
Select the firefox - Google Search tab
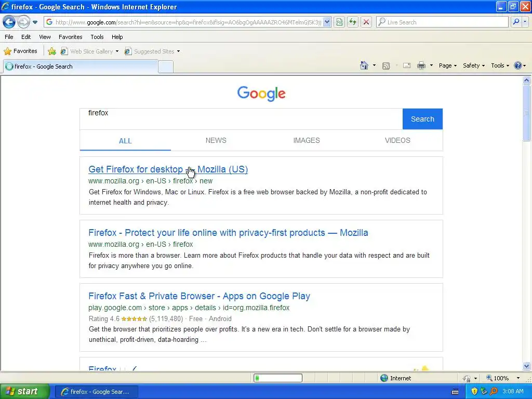[x=81, y=66]
